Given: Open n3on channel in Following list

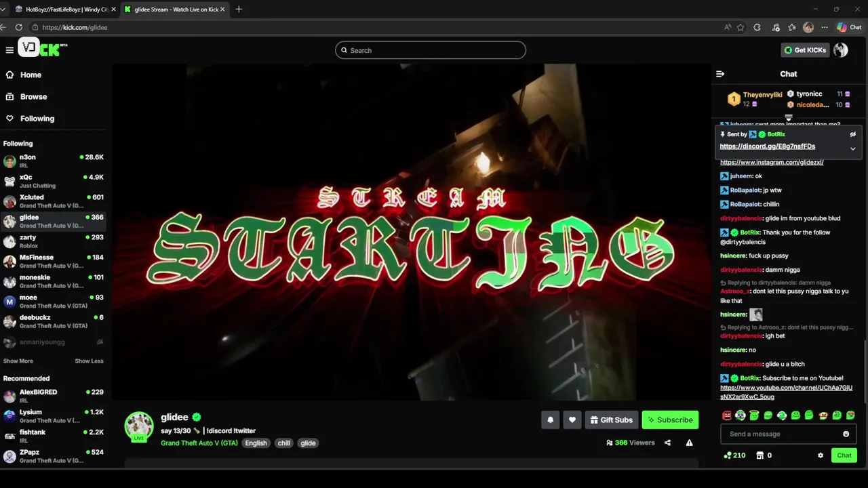Looking at the screenshot, I should pyautogui.click(x=54, y=161).
